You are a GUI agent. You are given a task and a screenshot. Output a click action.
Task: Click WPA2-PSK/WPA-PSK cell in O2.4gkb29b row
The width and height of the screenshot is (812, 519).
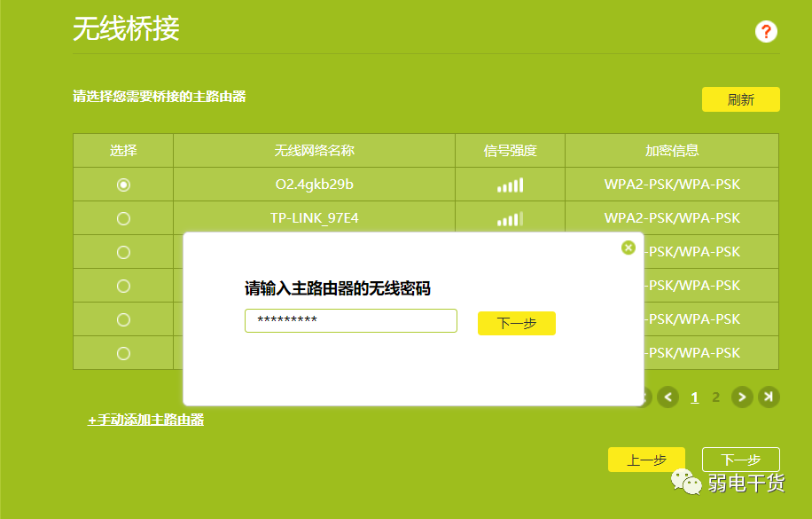coord(672,184)
